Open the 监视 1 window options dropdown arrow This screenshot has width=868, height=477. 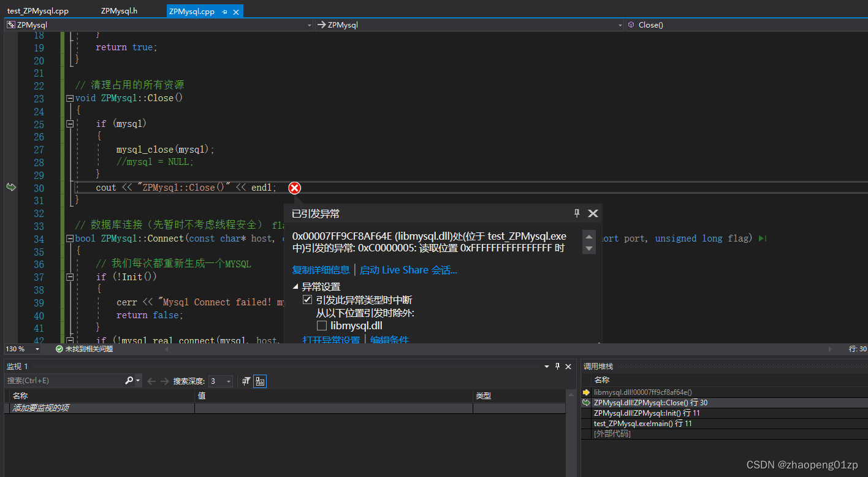(x=547, y=366)
